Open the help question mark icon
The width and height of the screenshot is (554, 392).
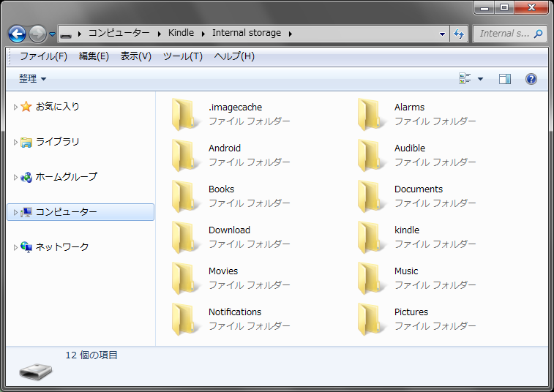click(x=531, y=79)
